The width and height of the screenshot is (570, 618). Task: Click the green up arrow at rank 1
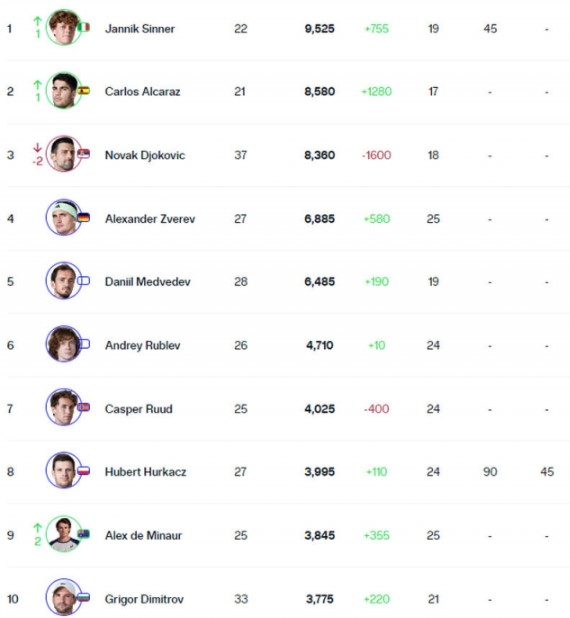pyautogui.click(x=37, y=21)
